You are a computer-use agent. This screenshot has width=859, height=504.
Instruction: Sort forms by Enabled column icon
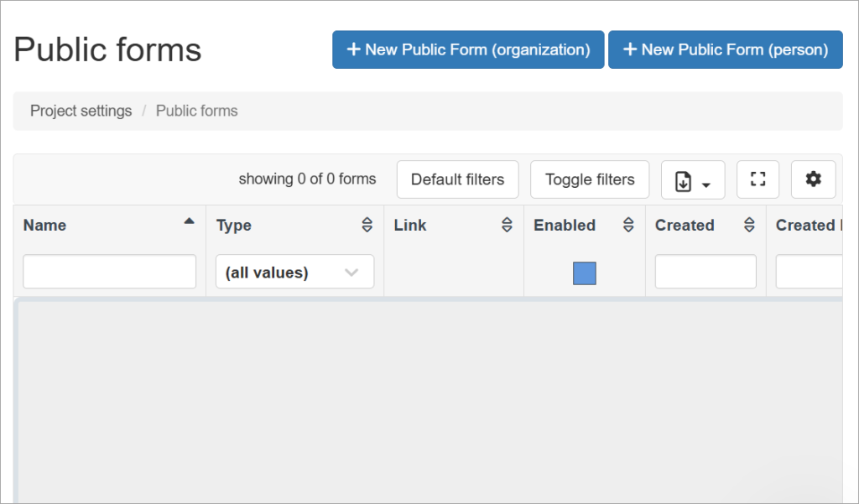click(628, 225)
